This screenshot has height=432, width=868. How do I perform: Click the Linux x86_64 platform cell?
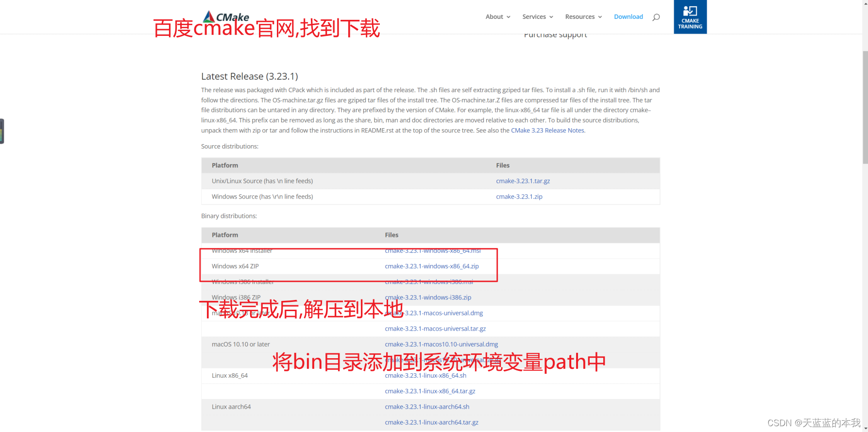coord(229,376)
